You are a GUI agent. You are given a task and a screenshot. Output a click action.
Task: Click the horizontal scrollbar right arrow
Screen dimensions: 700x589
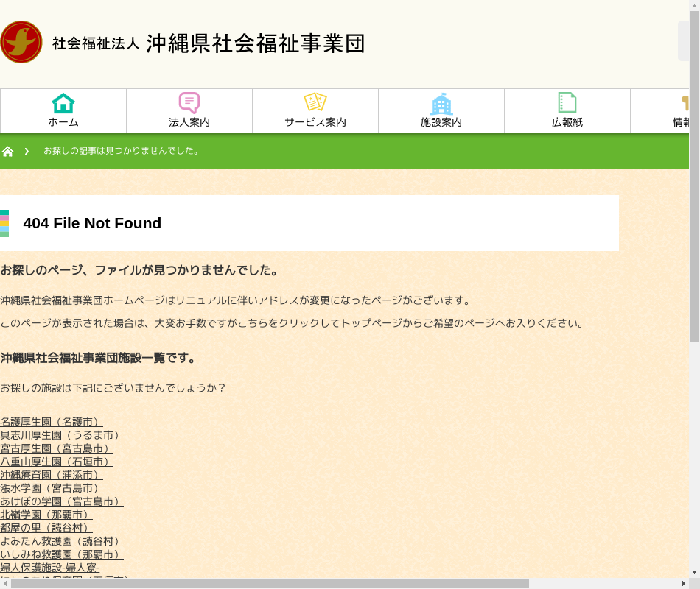[x=683, y=583]
